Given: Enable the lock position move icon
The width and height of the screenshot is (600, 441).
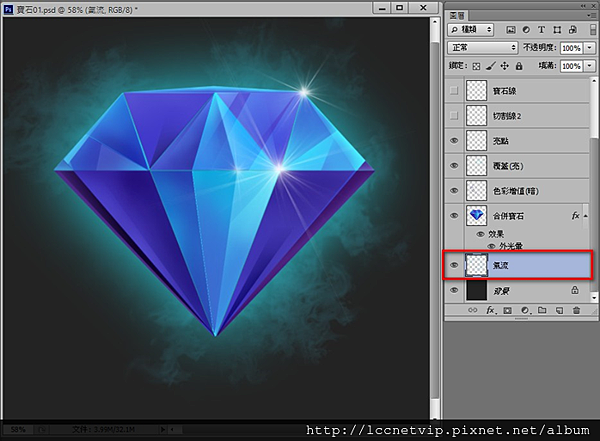Looking at the screenshot, I should [504, 66].
